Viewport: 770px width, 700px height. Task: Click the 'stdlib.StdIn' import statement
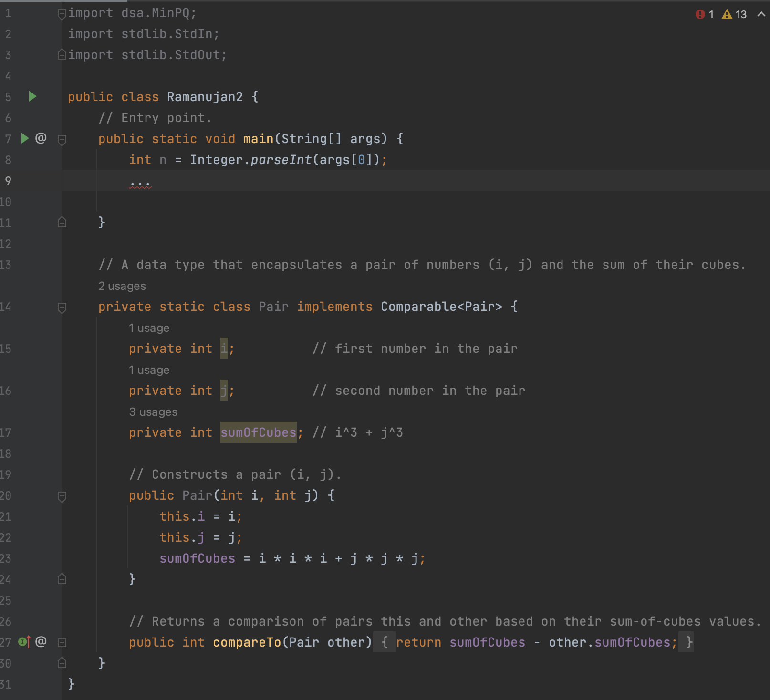(143, 34)
